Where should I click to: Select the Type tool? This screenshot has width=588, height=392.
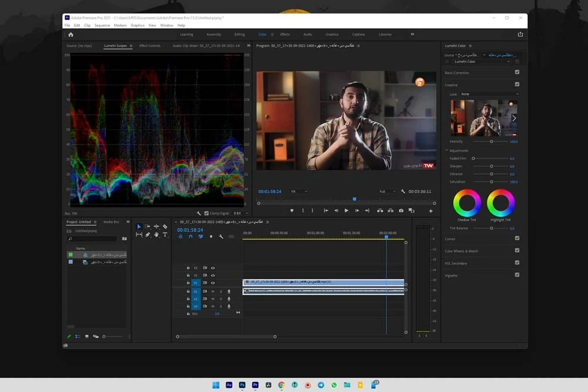(x=165, y=234)
